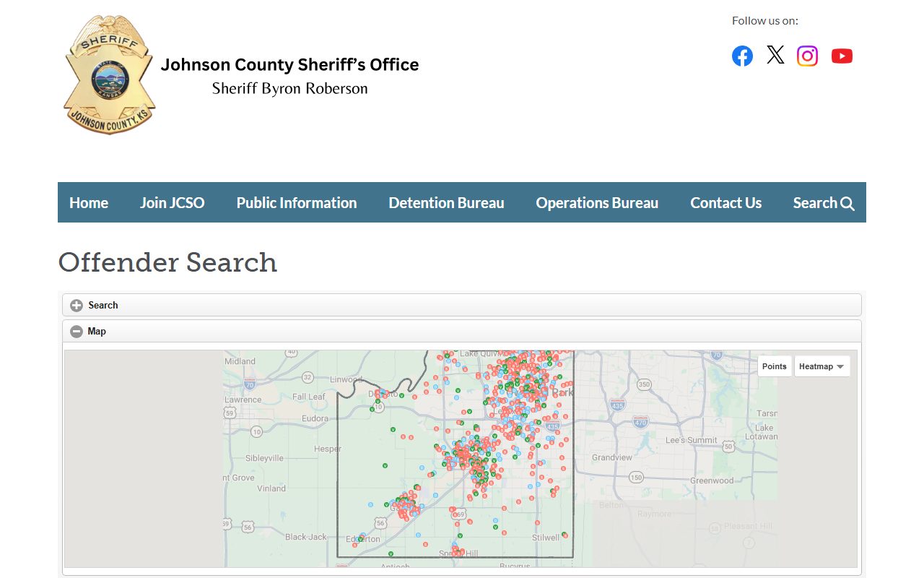Open the Public Information menu
924x578 pixels.
point(297,202)
